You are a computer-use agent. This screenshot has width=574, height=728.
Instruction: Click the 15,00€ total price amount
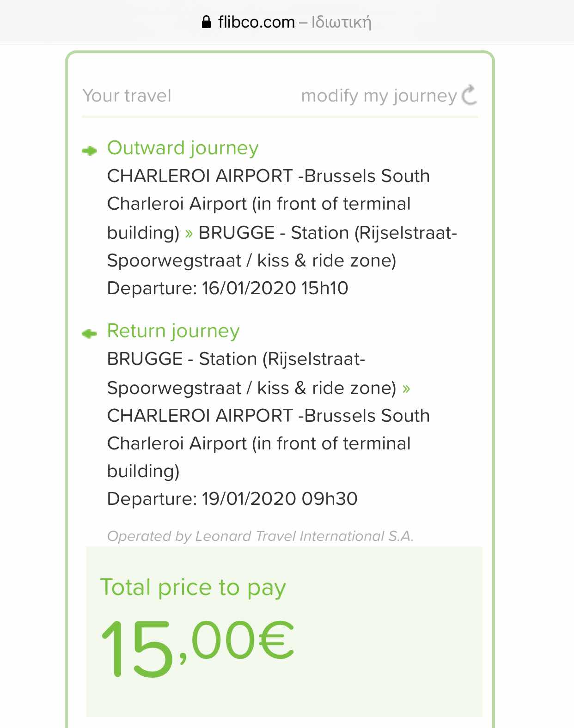coord(197,648)
